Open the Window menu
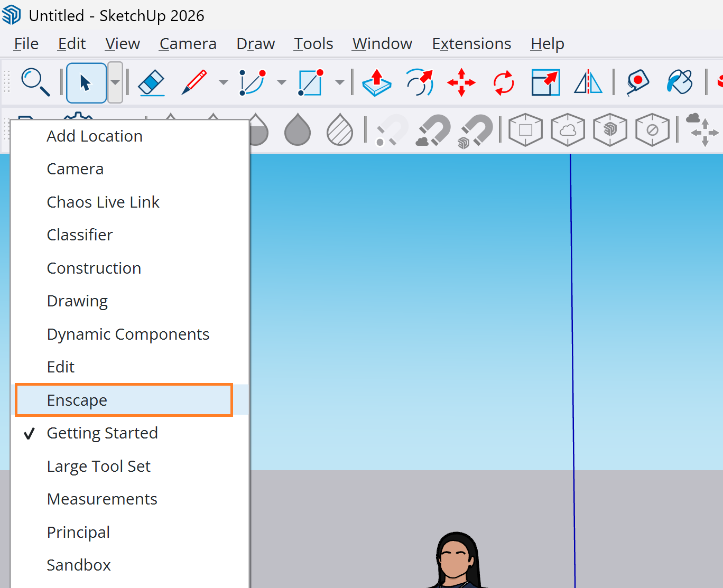This screenshot has height=588, width=723. pyautogui.click(x=383, y=44)
